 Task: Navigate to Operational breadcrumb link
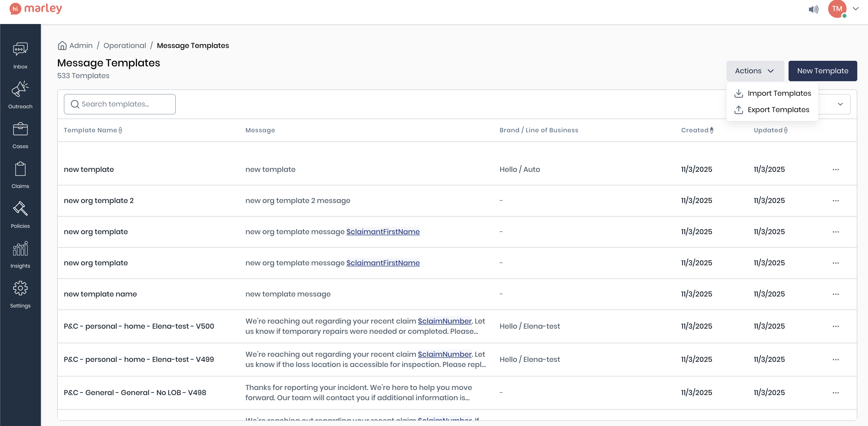(125, 45)
